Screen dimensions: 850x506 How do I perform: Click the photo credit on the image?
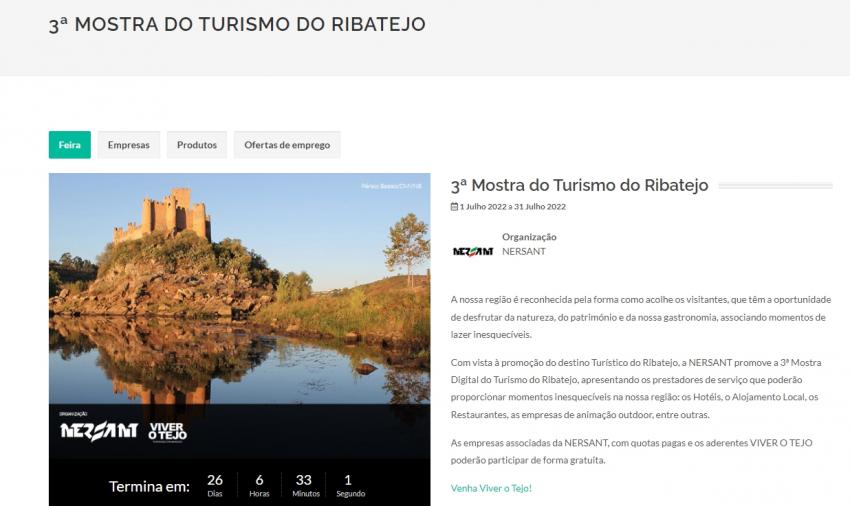point(391,186)
